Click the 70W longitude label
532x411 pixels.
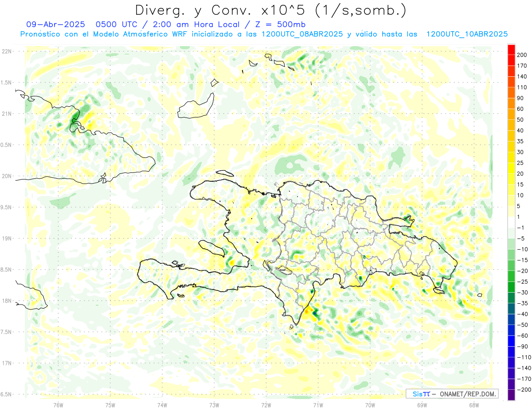[x=370, y=404]
